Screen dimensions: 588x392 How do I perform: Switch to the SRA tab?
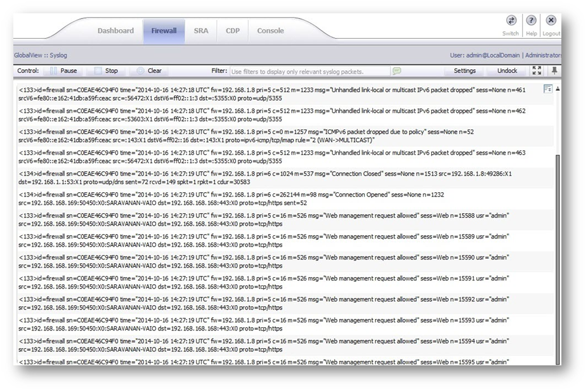click(x=201, y=31)
